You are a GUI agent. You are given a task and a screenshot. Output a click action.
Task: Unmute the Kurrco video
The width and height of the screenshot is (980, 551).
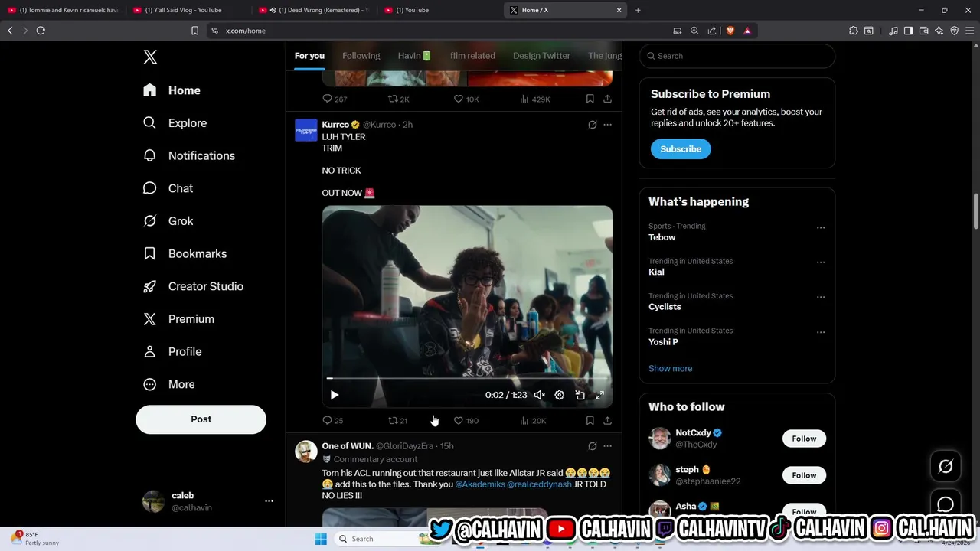pyautogui.click(x=540, y=395)
